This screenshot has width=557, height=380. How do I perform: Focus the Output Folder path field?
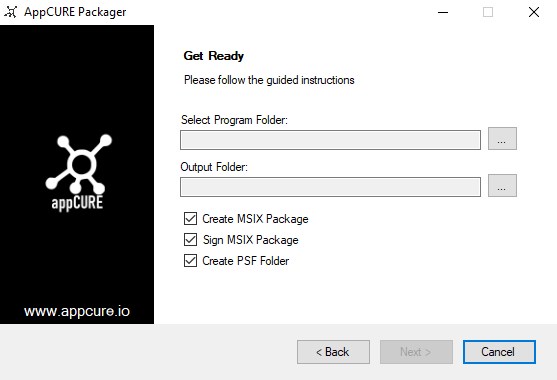pos(330,187)
